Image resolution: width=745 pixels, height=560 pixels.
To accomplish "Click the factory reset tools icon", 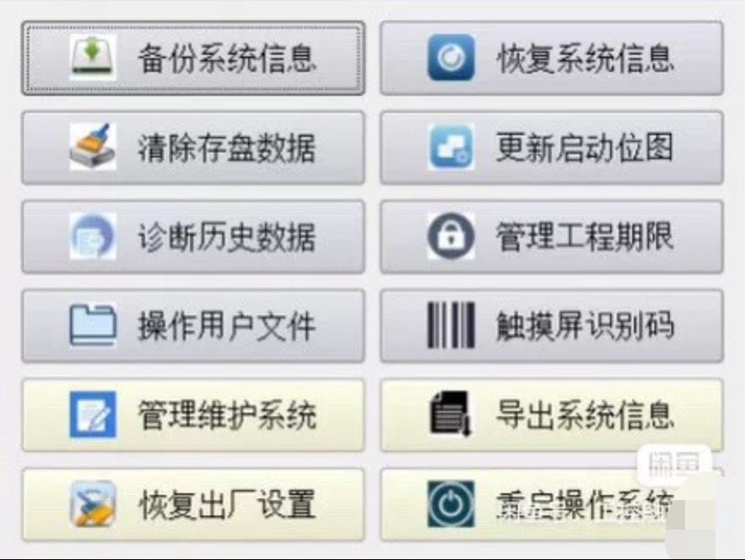I will click(x=93, y=503).
